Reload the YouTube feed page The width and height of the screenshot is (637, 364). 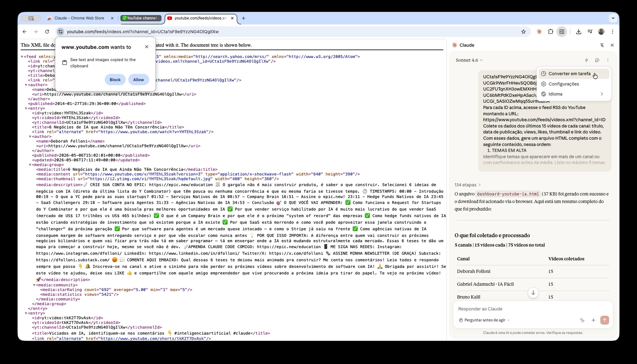click(x=47, y=32)
